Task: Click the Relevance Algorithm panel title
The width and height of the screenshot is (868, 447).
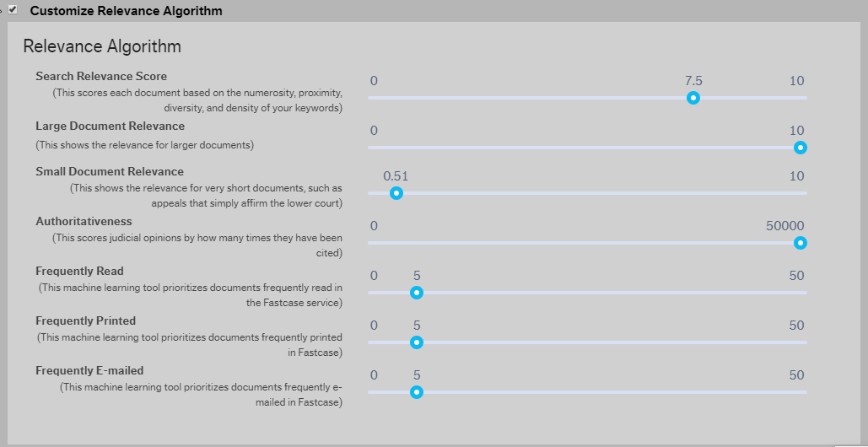Action: pos(102,46)
